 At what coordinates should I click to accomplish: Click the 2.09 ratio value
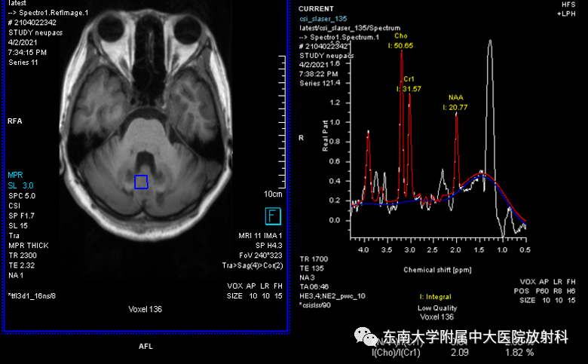(x=460, y=353)
